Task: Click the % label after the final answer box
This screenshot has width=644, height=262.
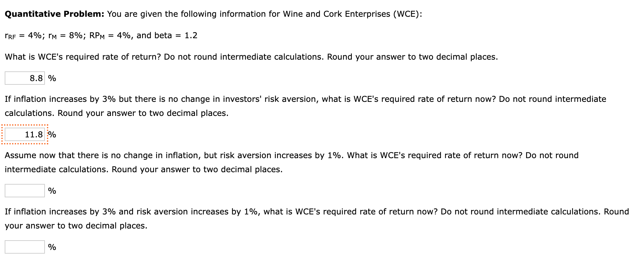Action: tap(52, 247)
